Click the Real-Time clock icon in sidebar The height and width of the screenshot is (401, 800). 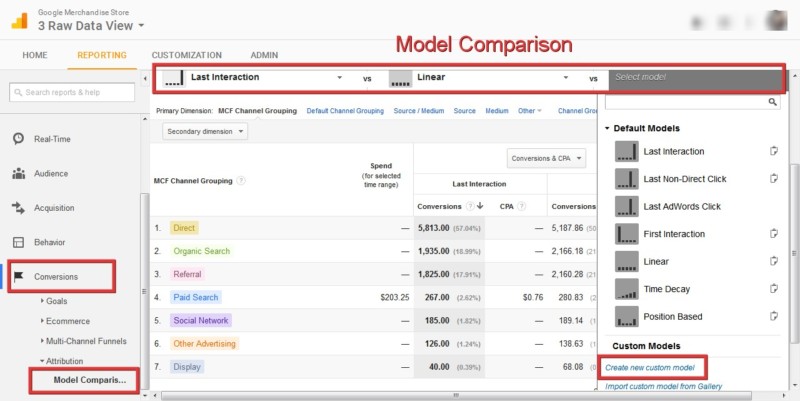point(19,139)
